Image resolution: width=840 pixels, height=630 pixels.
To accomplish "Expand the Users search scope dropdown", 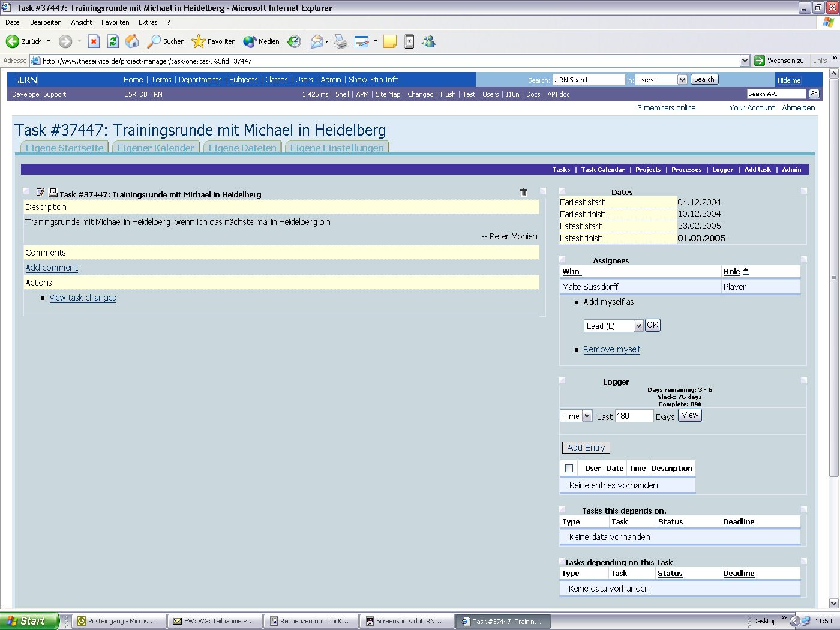I will coord(662,79).
